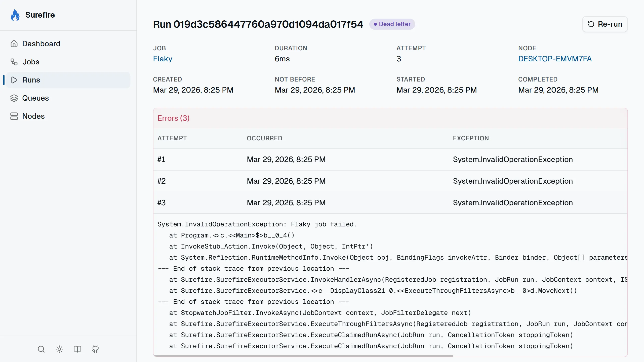Click the Queues layers icon

(14, 98)
